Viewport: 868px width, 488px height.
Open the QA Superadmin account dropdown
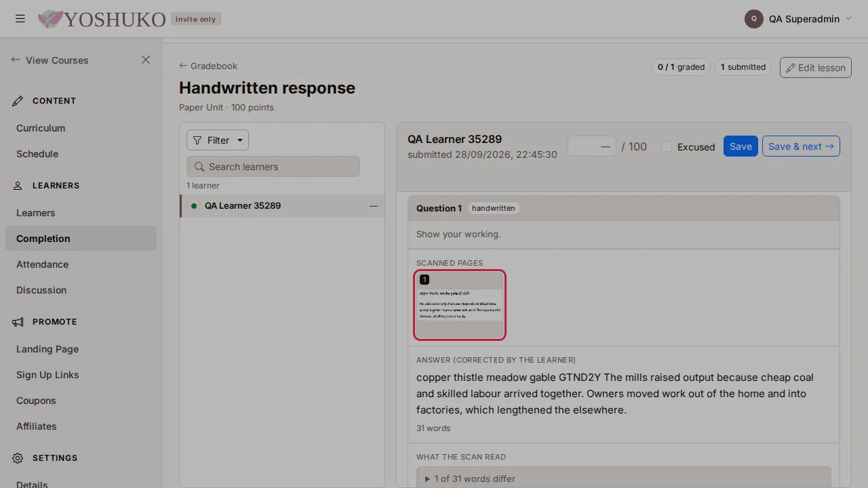798,19
